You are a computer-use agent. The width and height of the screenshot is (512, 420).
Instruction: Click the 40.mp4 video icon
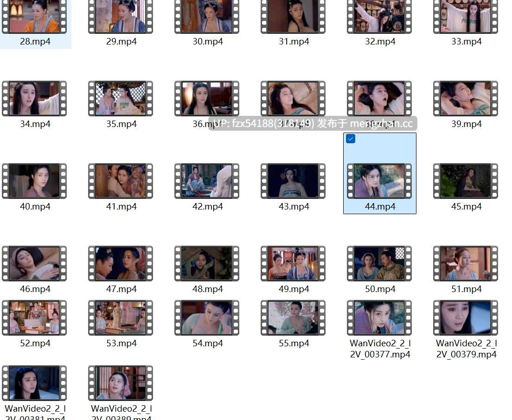(34, 181)
